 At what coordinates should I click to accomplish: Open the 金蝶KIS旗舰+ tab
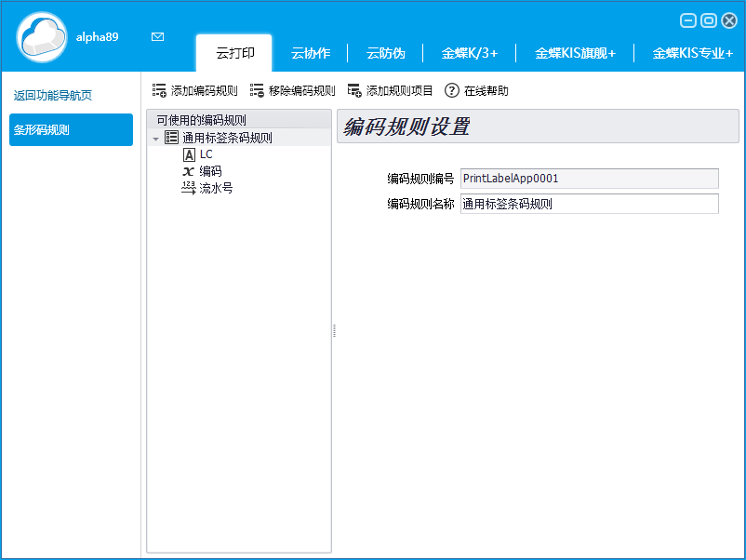575,53
